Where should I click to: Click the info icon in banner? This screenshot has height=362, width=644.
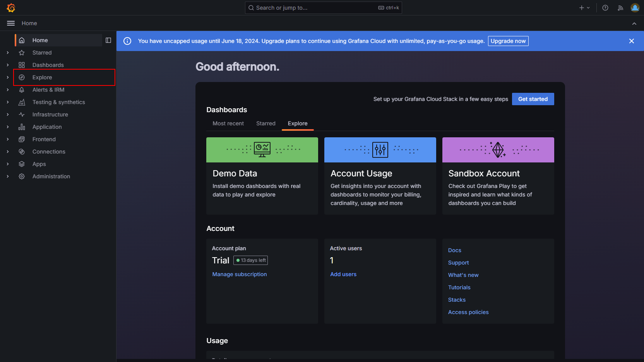point(127,41)
